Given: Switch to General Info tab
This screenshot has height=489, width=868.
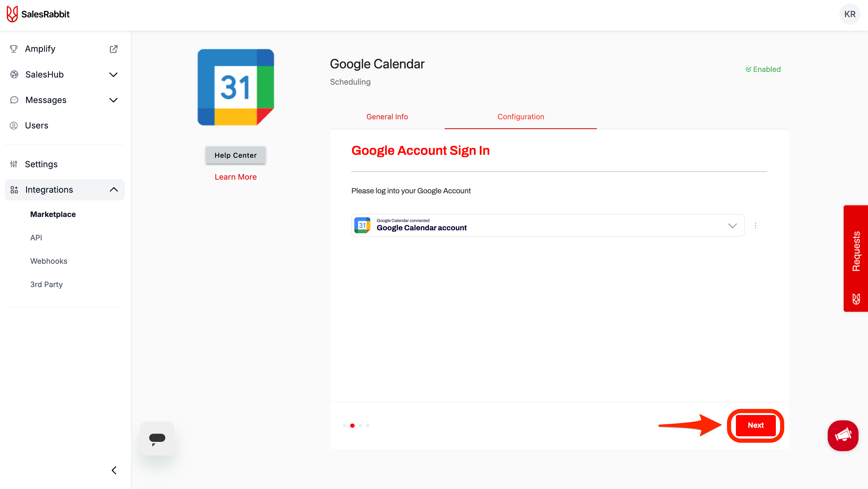Looking at the screenshot, I should (x=387, y=117).
